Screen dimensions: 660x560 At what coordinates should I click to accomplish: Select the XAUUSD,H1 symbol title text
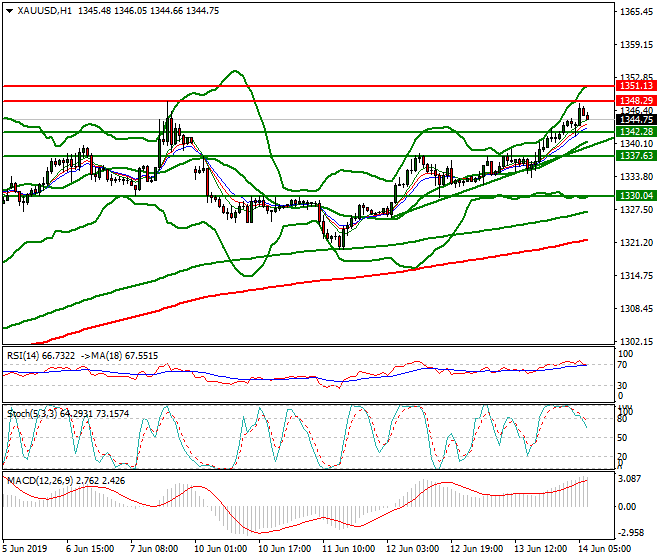click(45, 11)
